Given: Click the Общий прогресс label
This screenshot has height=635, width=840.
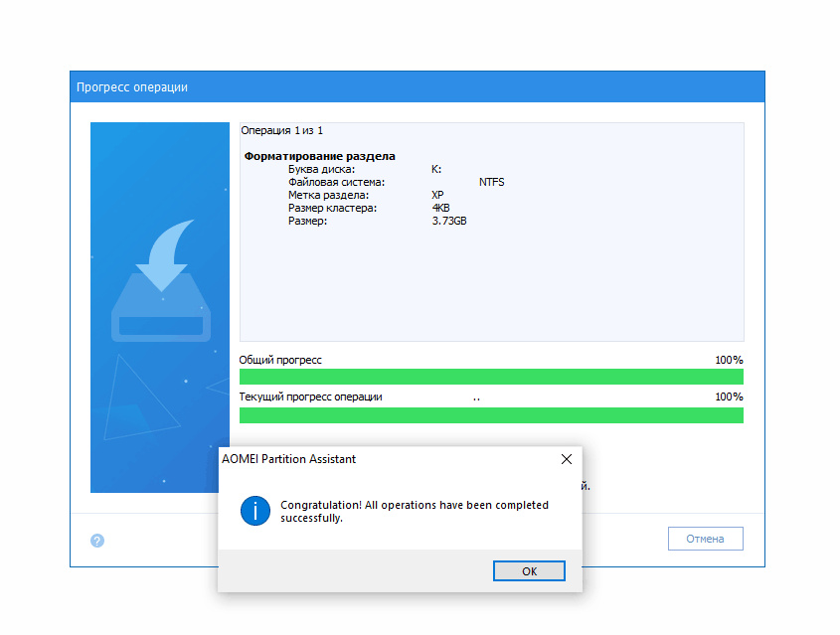Looking at the screenshot, I should point(280,360).
